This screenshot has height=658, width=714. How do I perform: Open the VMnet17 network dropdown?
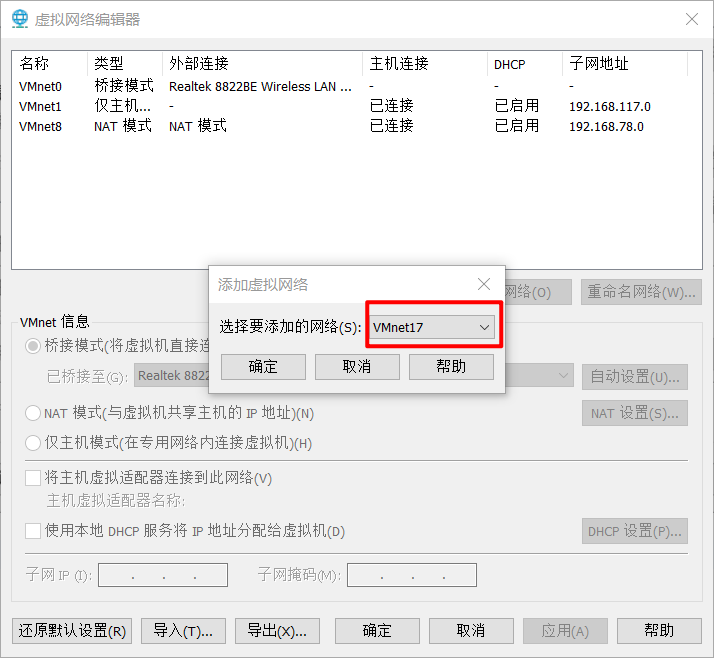point(431,327)
